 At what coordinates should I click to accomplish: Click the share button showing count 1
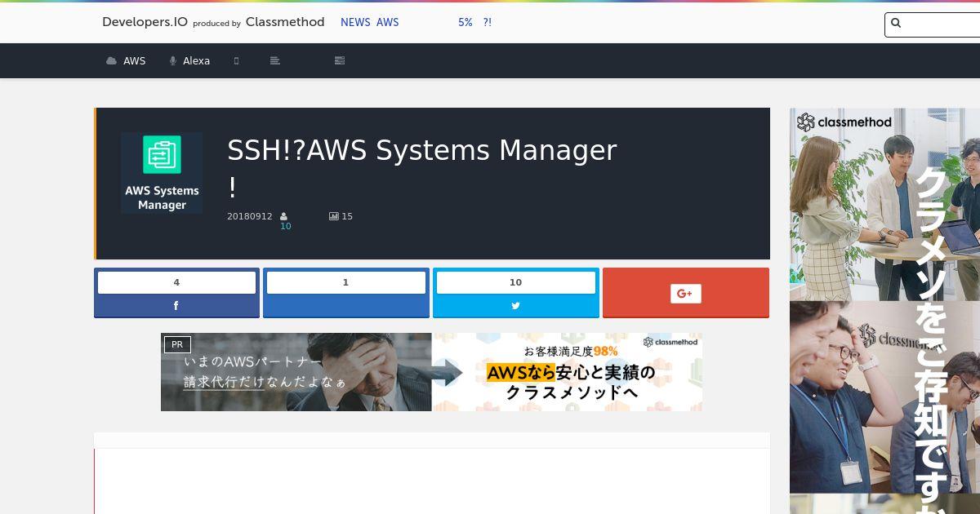coord(346,293)
